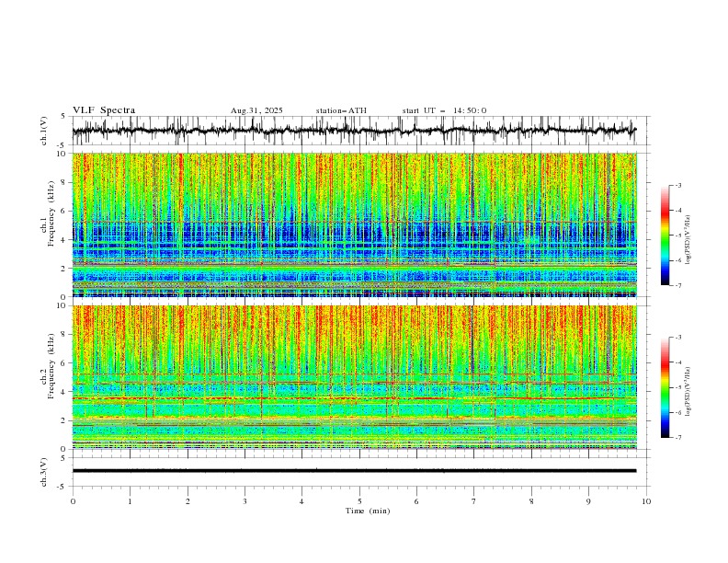Image resolution: width=728 pixels, height=563 pixels.
Task: Click the ch.1 color bar "log(PSD)(V²/Hz)" label
Action: [688, 240]
